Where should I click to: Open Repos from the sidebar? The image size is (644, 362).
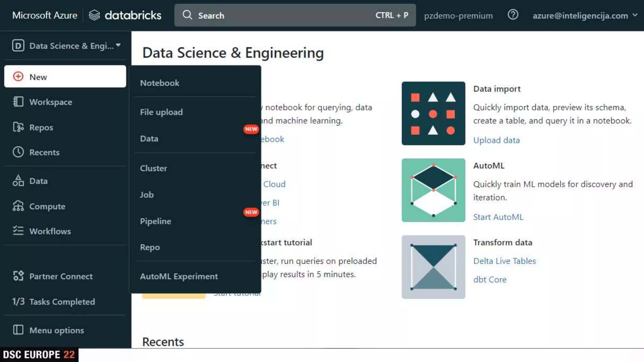[41, 127]
